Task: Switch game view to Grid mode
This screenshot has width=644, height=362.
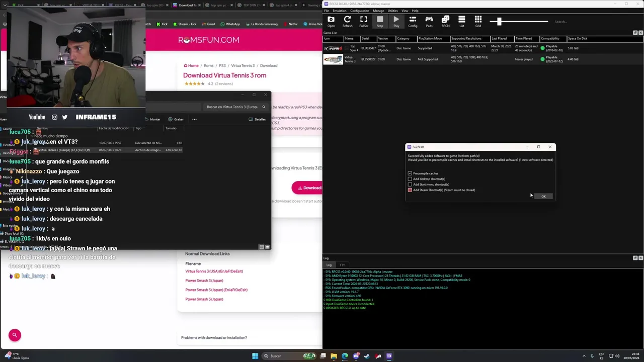Action: pyautogui.click(x=478, y=22)
